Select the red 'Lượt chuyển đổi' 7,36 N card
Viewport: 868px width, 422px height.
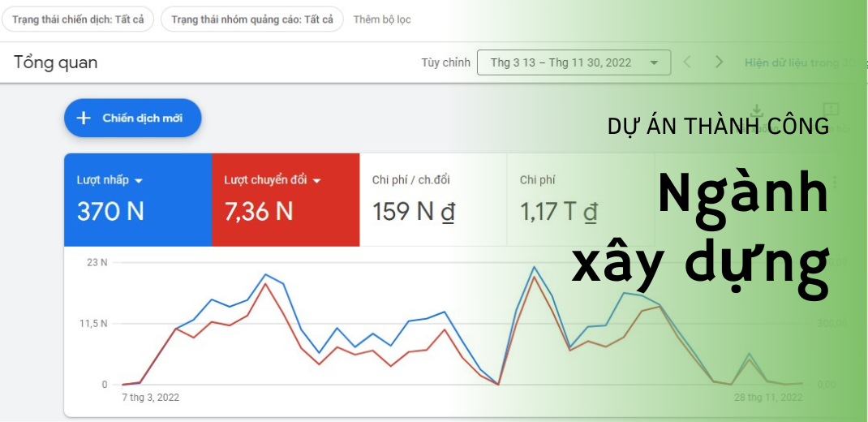(286, 200)
